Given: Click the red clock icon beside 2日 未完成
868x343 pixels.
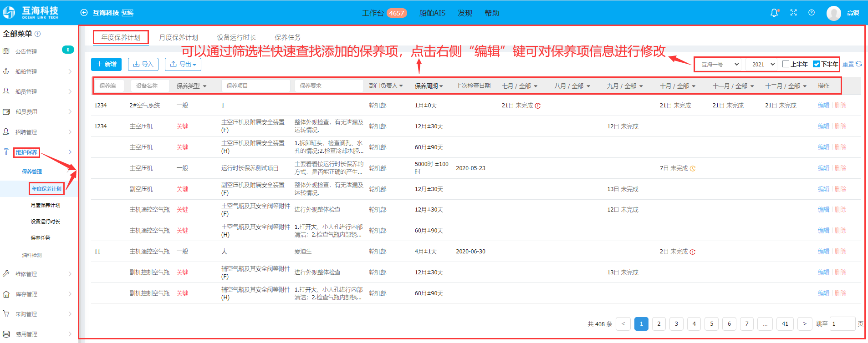Looking at the screenshot, I should (x=693, y=252).
